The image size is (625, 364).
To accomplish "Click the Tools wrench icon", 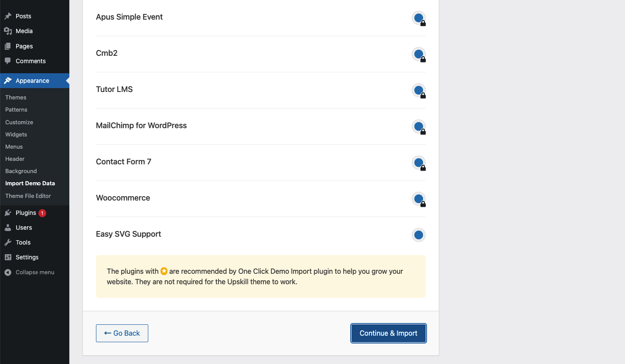I will pyautogui.click(x=8, y=242).
